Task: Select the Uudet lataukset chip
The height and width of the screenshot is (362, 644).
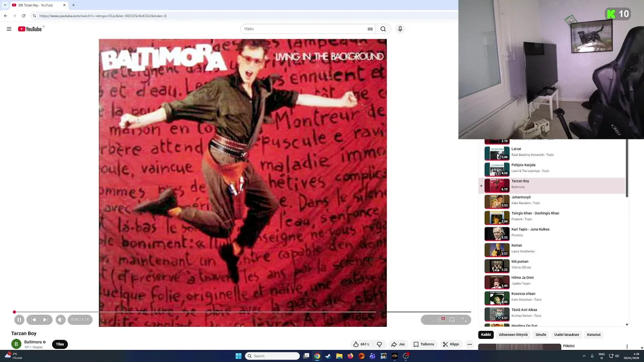Action: [567, 335]
